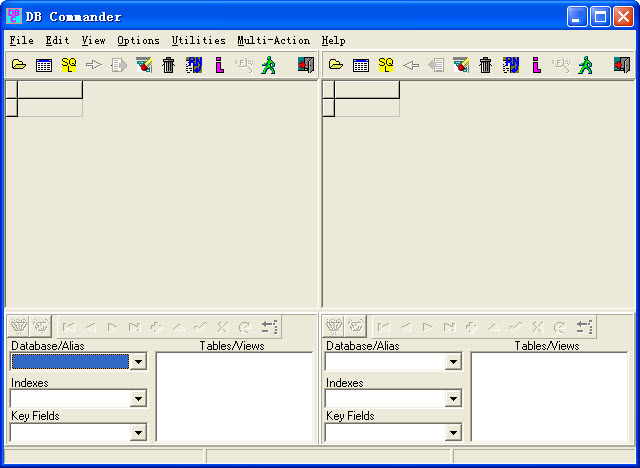Click the table eraser icon in left toolbar

point(144,65)
